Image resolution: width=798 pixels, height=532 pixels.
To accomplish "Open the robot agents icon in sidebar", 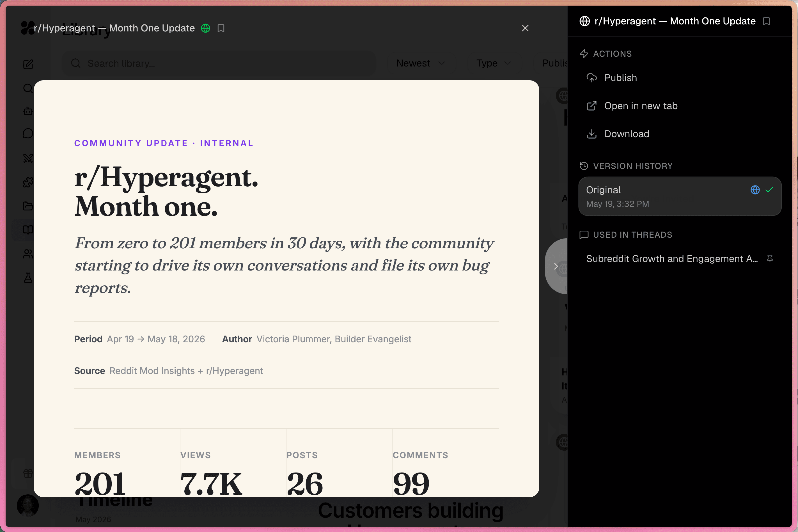I will click(28, 111).
